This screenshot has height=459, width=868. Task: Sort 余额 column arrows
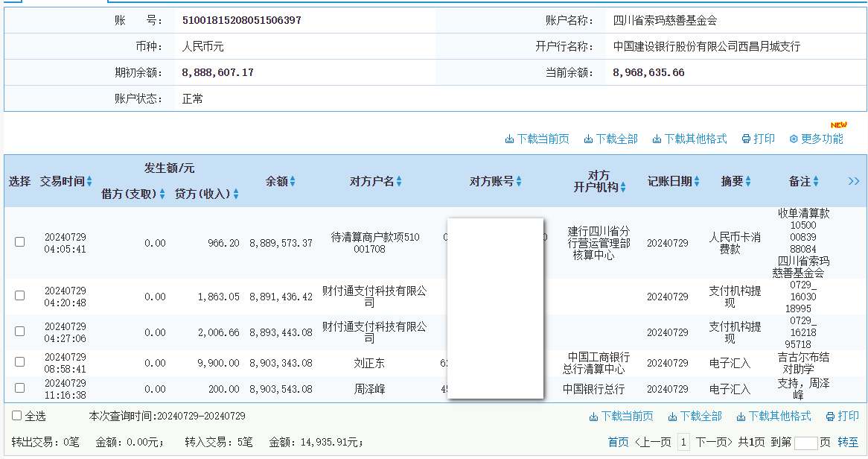point(293,181)
